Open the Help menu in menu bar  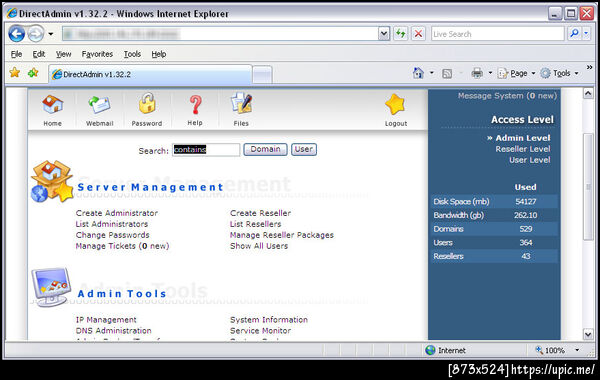click(159, 54)
